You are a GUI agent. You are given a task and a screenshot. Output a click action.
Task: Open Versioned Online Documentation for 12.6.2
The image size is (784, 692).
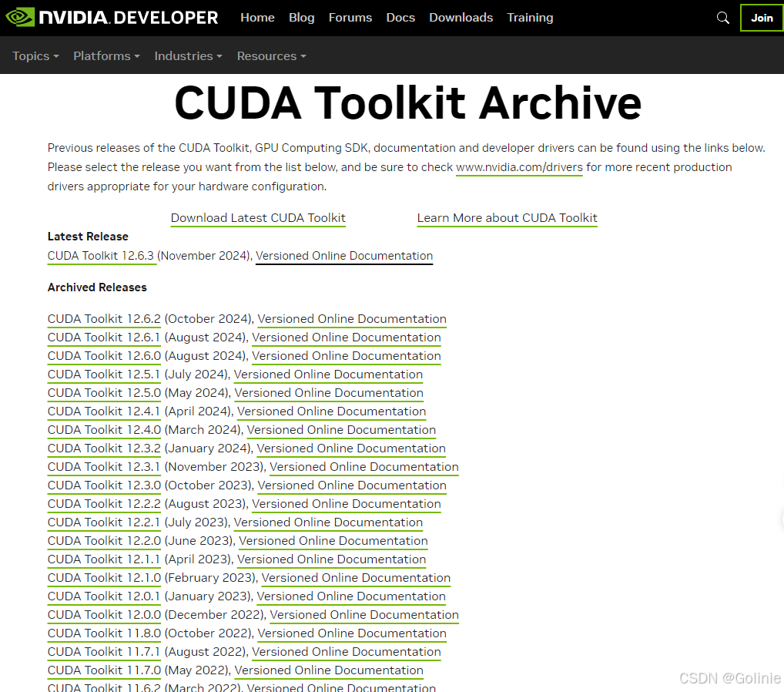pos(352,319)
